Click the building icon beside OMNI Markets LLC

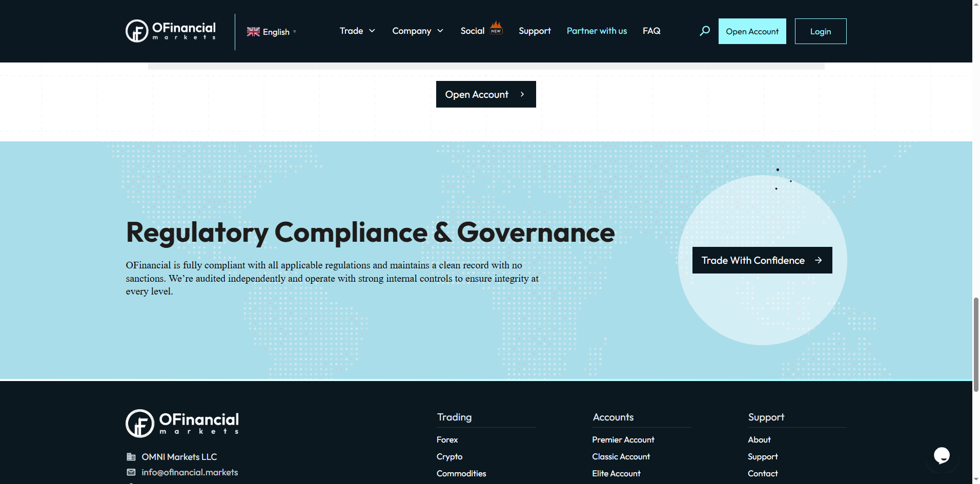[131, 457]
